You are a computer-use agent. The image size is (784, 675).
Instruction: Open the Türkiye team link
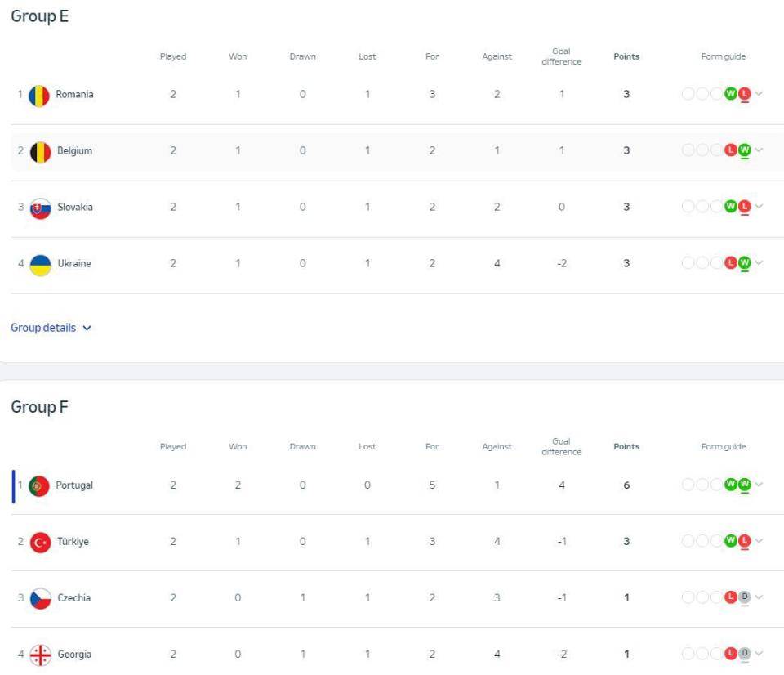pos(73,542)
